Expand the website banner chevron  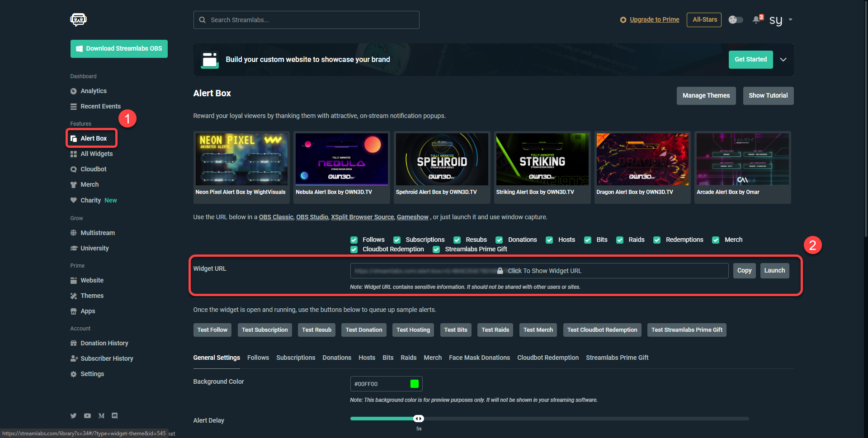tap(783, 60)
